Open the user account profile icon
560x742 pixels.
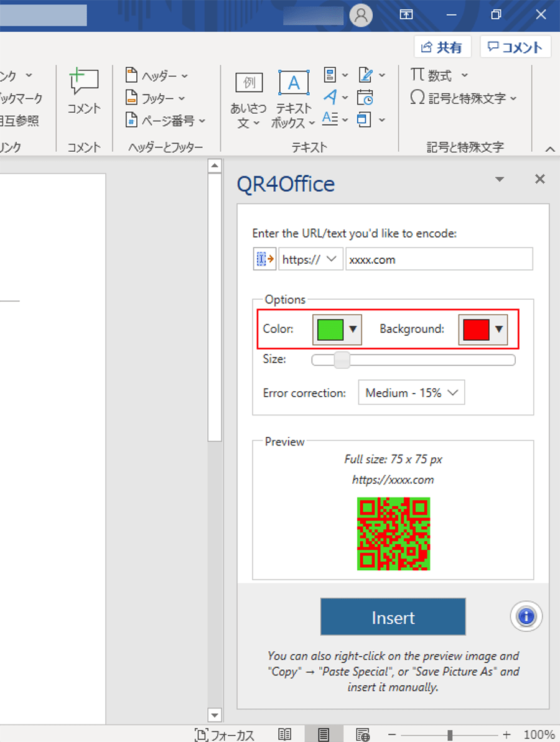pyautogui.click(x=361, y=16)
